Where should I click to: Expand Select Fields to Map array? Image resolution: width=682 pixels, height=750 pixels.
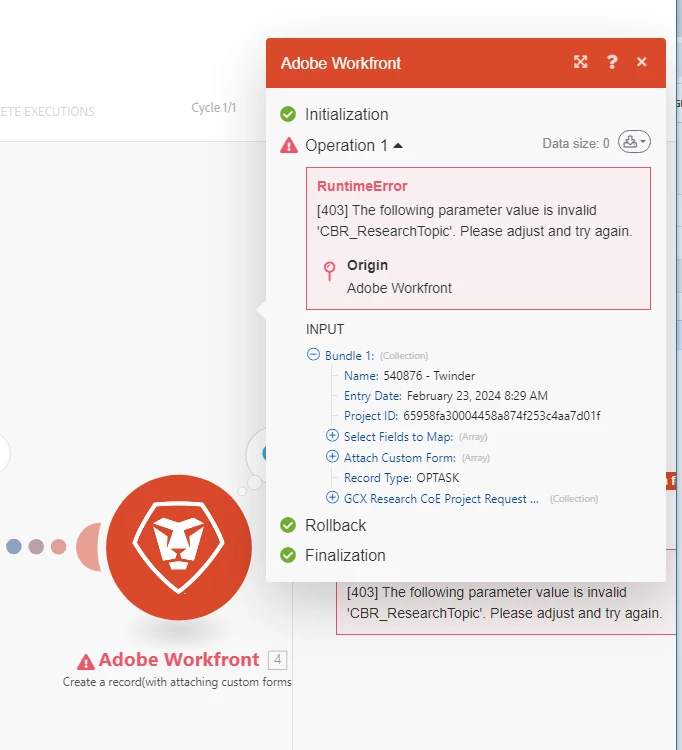tap(332, 436)
